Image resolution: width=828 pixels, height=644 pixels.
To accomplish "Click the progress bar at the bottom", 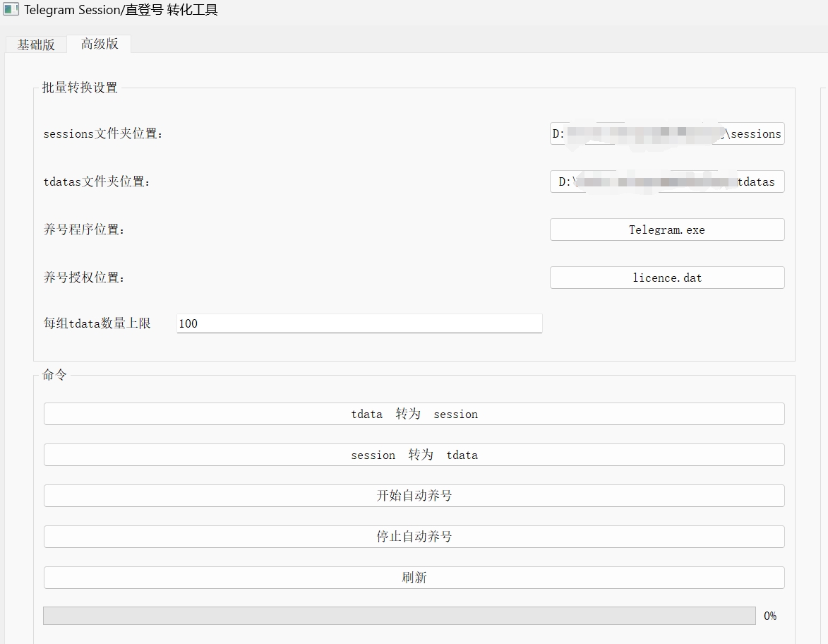I will (399, 616).
